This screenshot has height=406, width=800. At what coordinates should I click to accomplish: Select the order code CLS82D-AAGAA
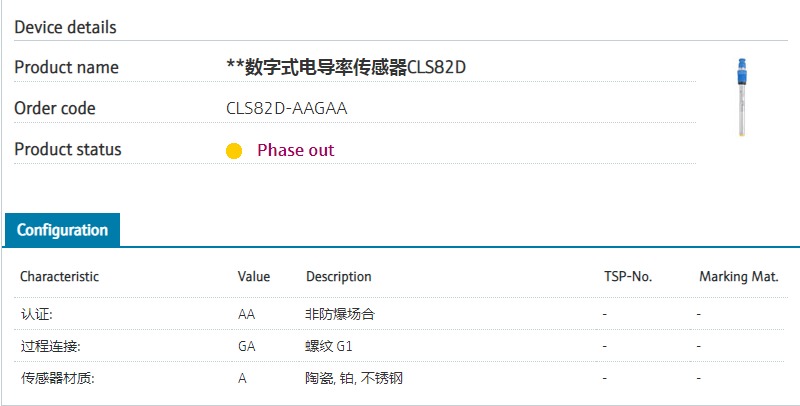point(287,108)
